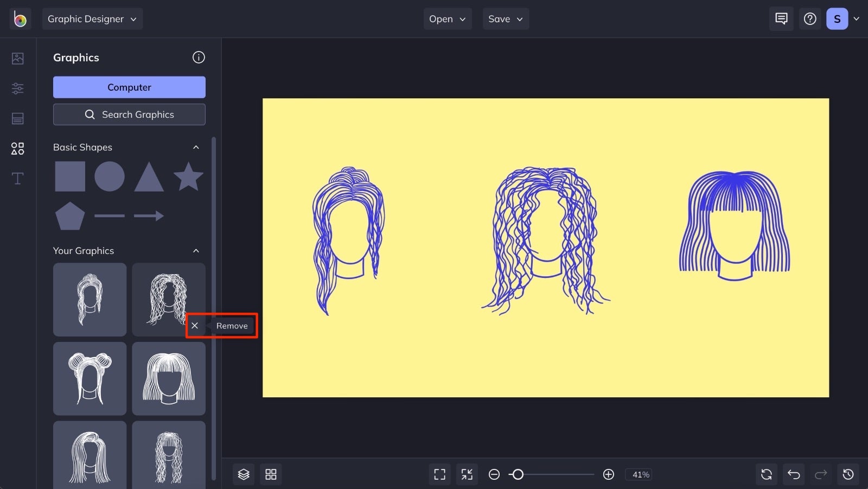Open the Templates panel in the sidebar

coord(17,118)
